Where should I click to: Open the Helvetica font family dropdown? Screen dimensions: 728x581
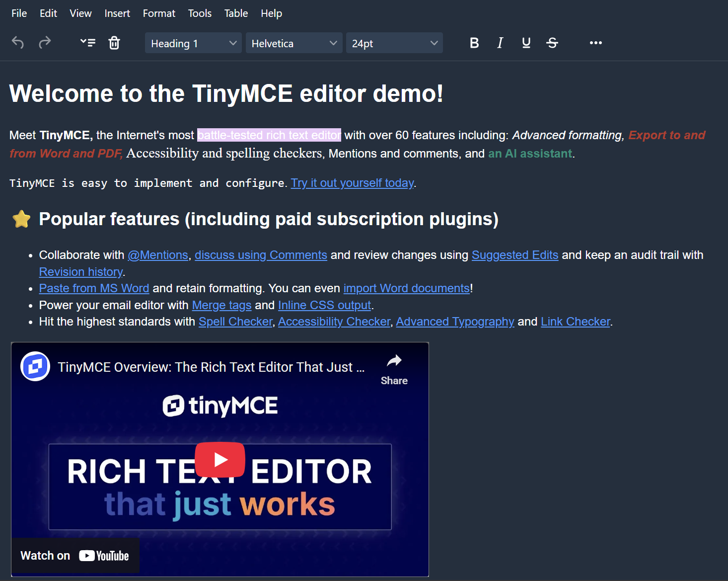[294, 43]
